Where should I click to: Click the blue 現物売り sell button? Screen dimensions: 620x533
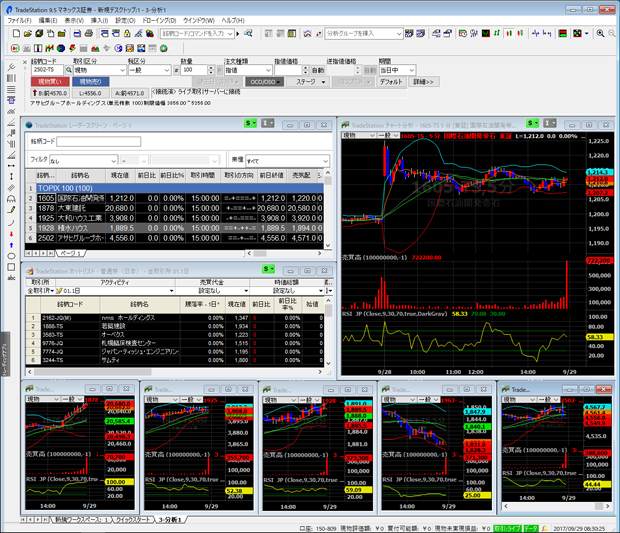[90, 82]
